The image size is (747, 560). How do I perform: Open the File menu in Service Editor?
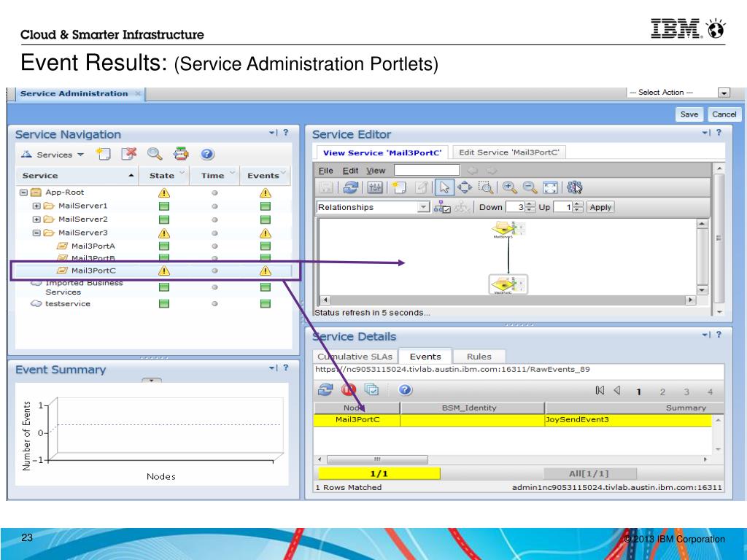326,171
